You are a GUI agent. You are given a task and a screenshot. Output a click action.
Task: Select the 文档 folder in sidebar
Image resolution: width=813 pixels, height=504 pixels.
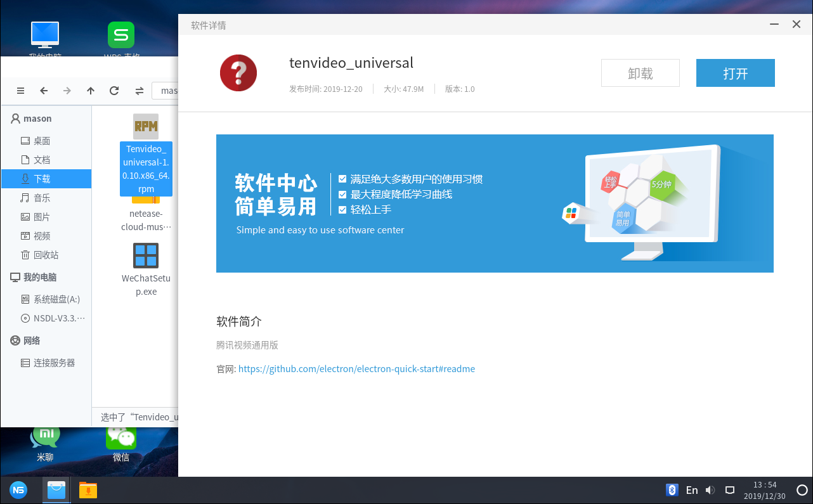tap(46, 160)
